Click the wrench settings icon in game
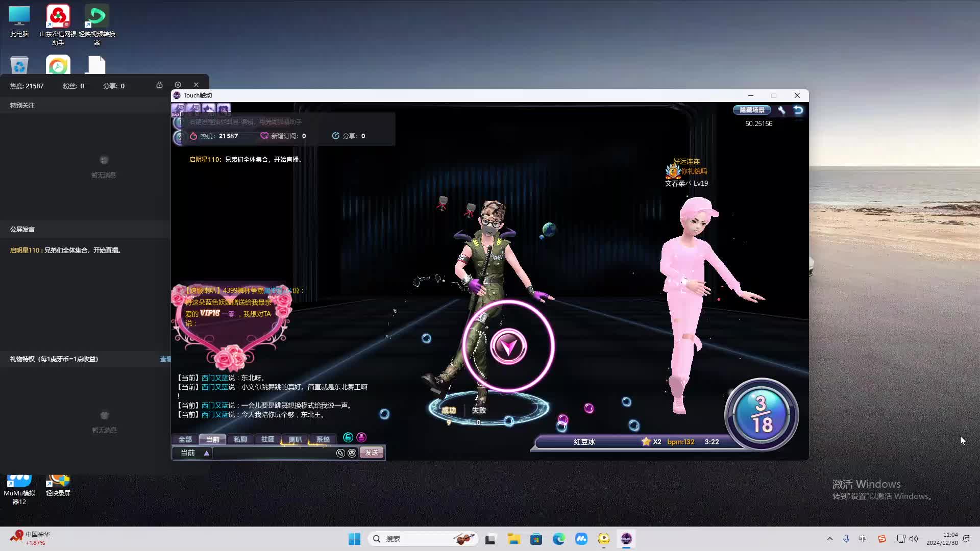980x551 pixels. 781,110
